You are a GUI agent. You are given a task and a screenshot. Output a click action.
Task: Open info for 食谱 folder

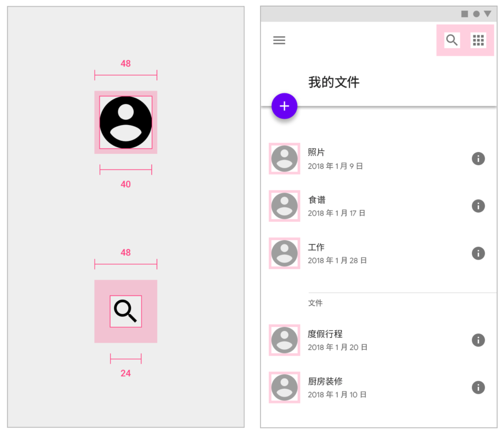pos(478,206)
